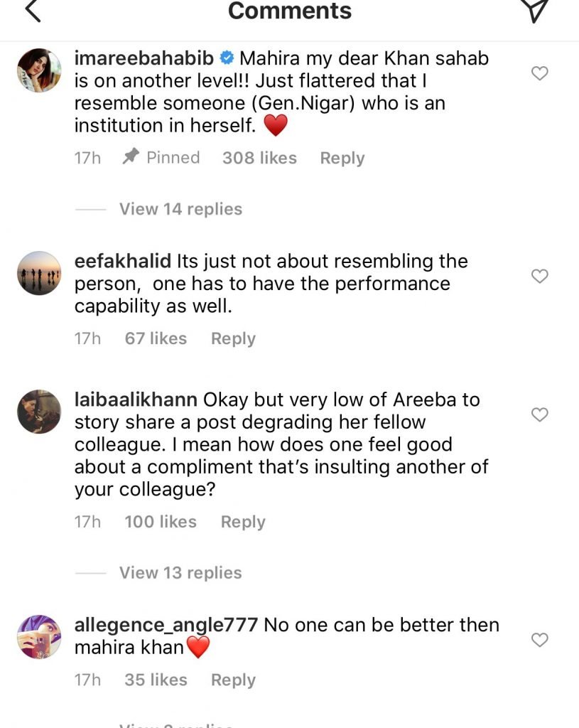Open the imareebahabib username link
This screenshot has height=728, width=579.
(x=144, y=58)
